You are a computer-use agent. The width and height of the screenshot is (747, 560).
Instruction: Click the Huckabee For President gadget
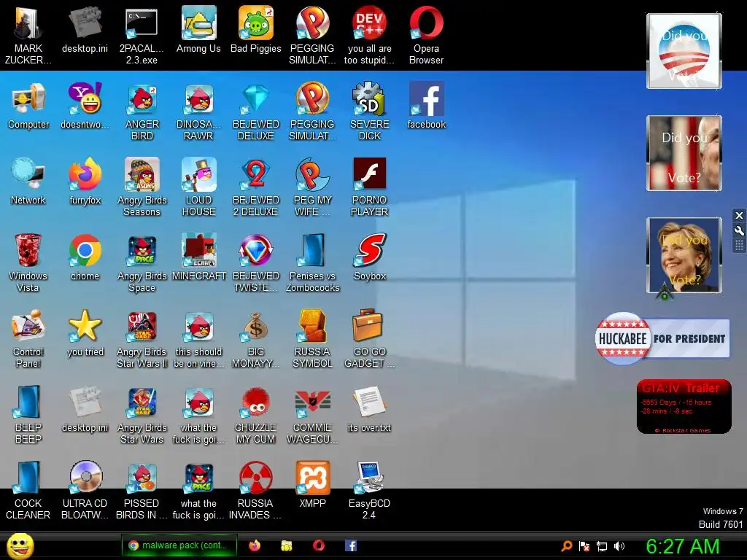tap(662, 338)
